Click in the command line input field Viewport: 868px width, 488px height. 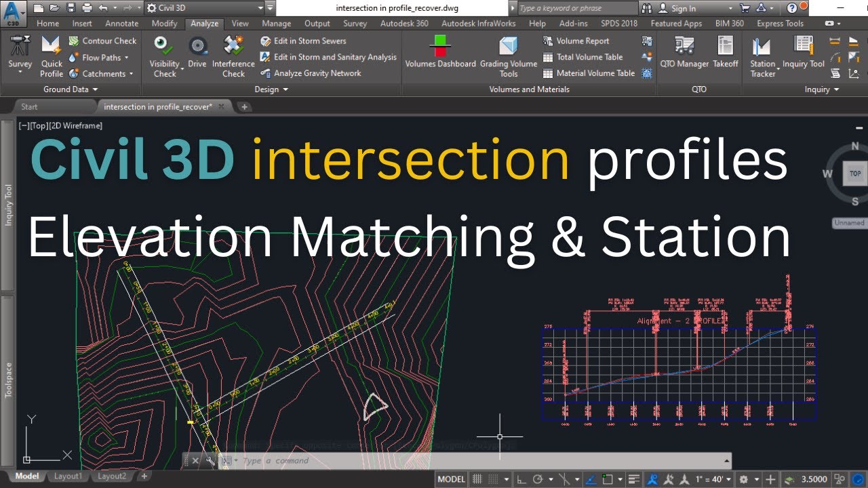click(x=481, y=461)
